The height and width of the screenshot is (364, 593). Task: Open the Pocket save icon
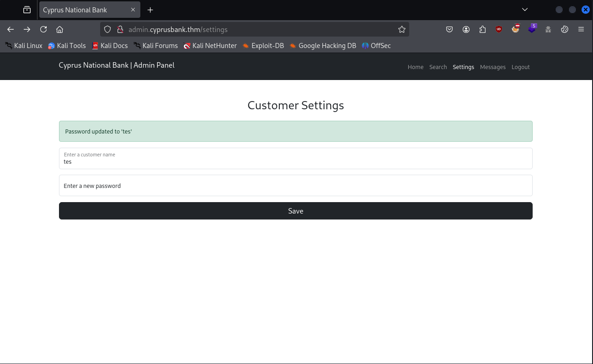(449, 29)
